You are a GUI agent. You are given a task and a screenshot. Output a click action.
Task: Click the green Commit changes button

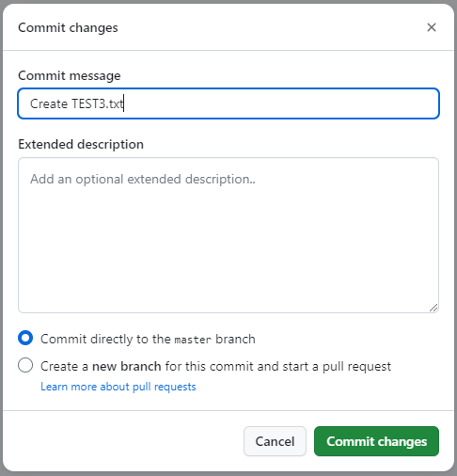point(376,441)
